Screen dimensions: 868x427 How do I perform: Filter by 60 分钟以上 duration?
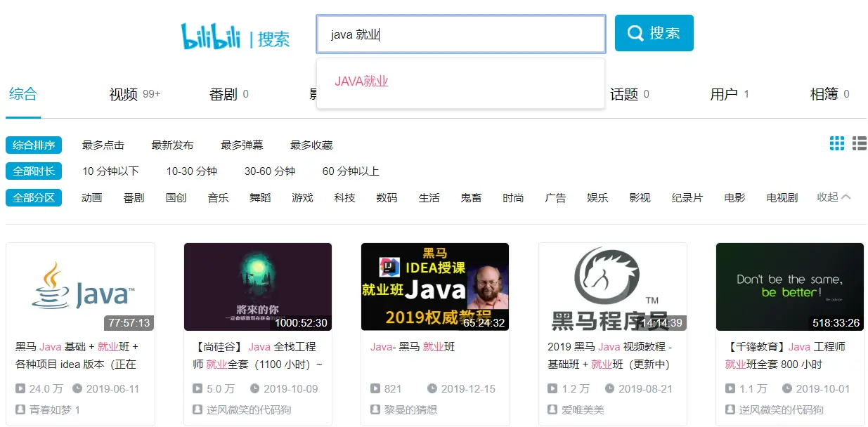[351, 171]
